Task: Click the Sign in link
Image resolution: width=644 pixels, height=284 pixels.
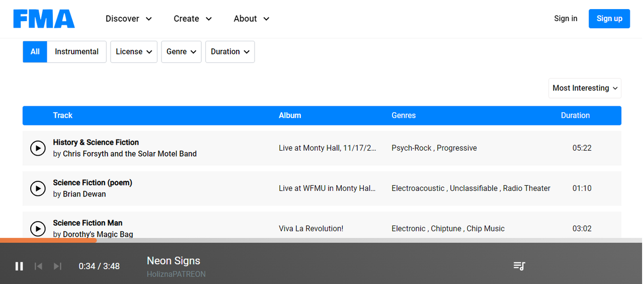Action: 566,19
